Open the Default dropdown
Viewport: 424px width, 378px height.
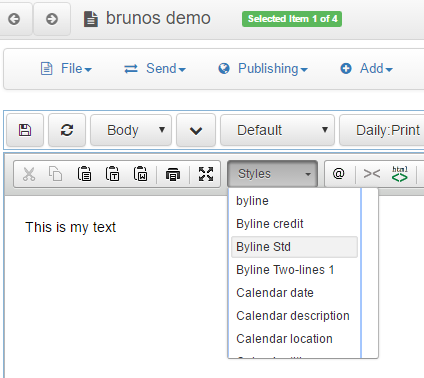pos(277,130)
